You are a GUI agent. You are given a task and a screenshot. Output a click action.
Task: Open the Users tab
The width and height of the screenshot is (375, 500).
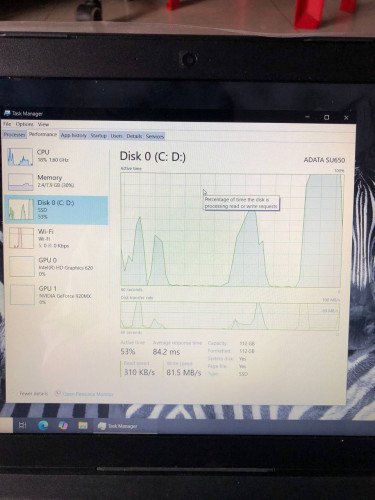117,136
